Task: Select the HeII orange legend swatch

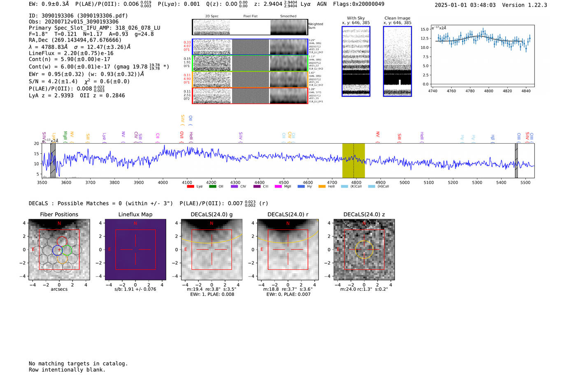Action: click(x=322, y=186)
